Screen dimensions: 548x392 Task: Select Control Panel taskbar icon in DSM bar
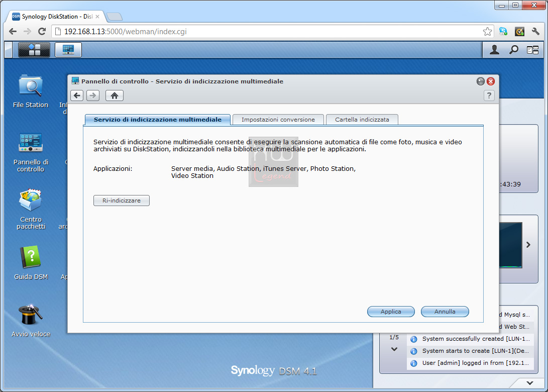pos(68,50)
